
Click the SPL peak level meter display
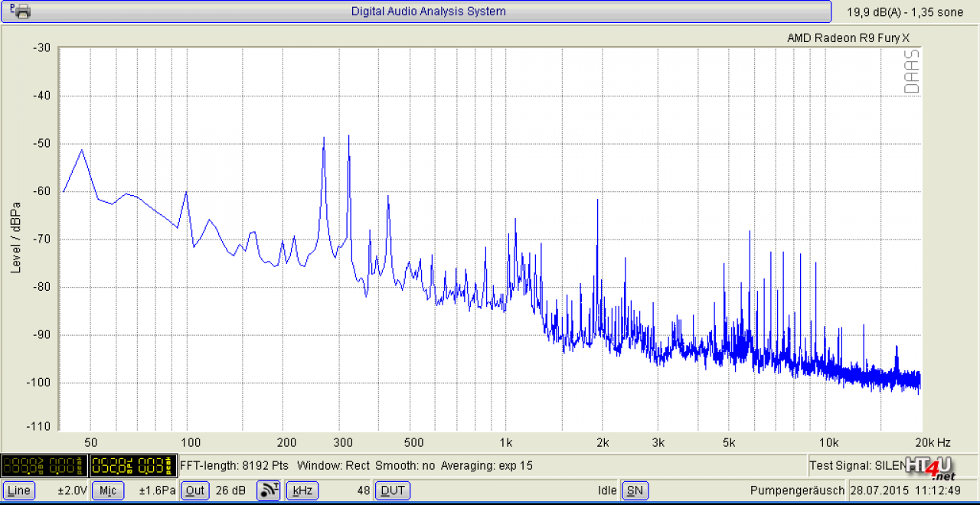click(x=133, y=465)
